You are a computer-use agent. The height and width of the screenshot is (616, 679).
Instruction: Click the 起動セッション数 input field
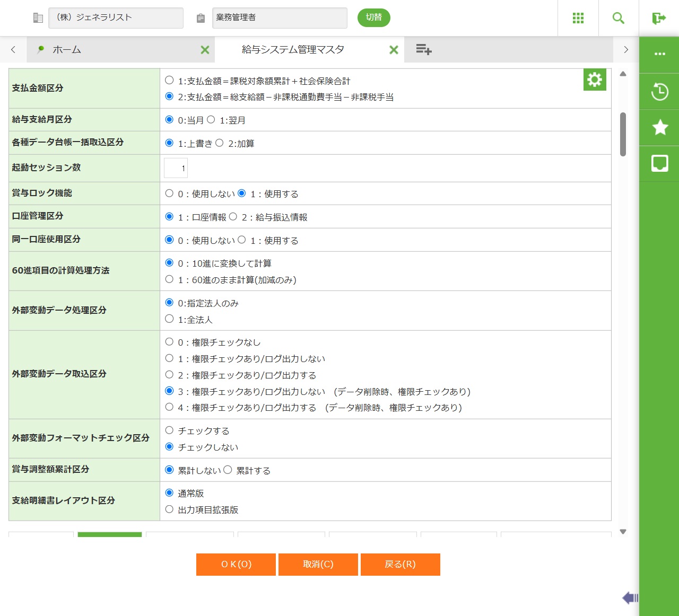[x=176, y=168]
